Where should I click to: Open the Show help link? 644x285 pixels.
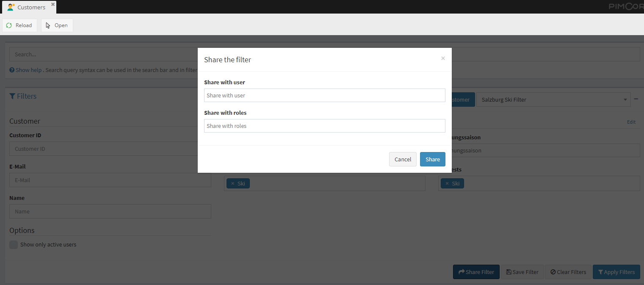pos(28,70)
